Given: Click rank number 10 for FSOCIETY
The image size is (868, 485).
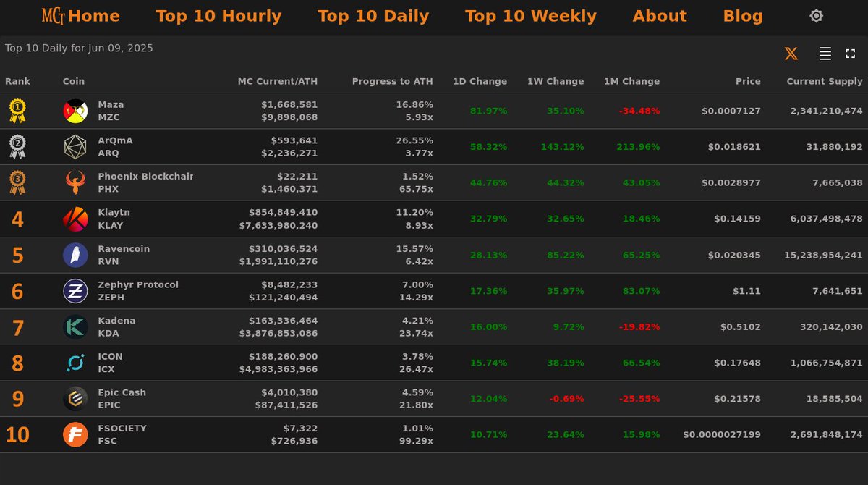Looking at the screenshot, I should pyautogui.click(x=17, y=435).
